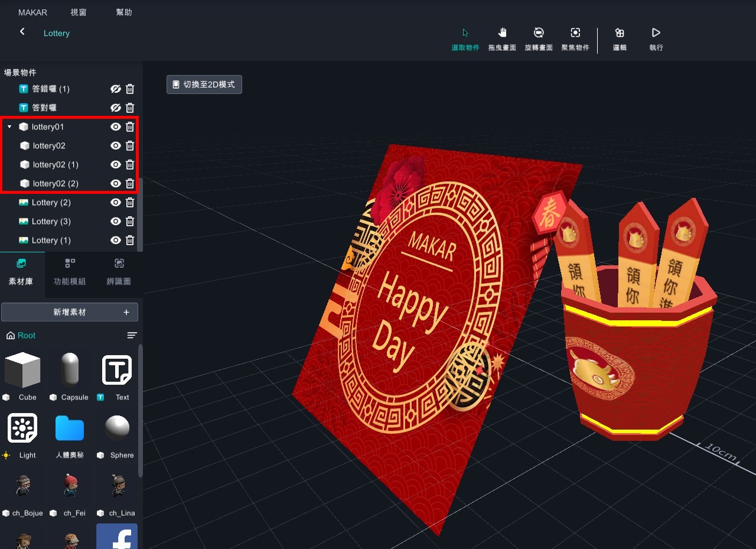Click 切換至2D模式 button
Image resolution: width=756 pixels, height=549 pixels.
click(x=204, y=85)
